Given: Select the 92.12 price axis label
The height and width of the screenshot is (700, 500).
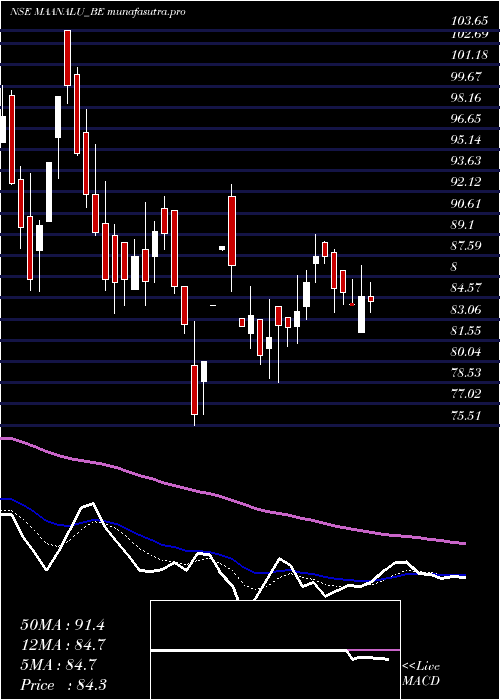Looking at the screenshot, I should click(467, 183).
